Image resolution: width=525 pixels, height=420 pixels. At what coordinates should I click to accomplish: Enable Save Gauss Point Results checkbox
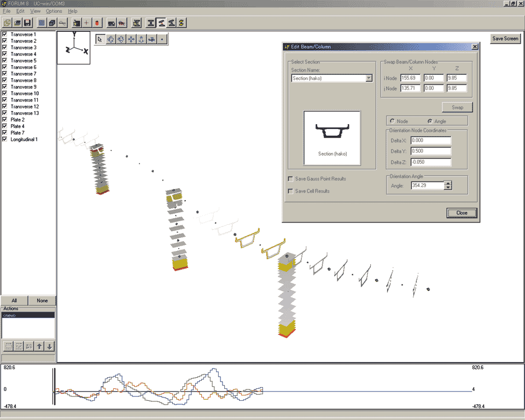point(290,179)
